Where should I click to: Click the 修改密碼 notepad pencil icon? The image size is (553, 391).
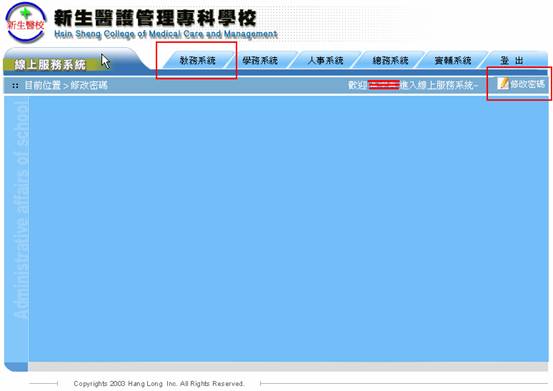click(x=503, y=84)
